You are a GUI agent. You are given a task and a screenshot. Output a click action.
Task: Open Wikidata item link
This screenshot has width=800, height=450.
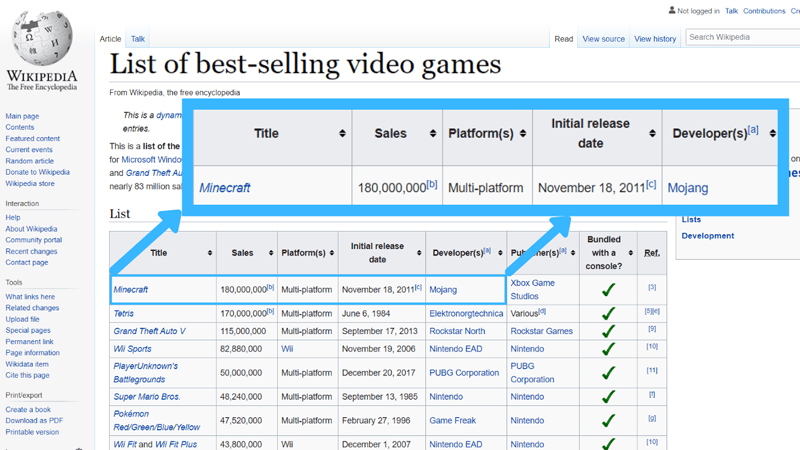tap(27, 364)
